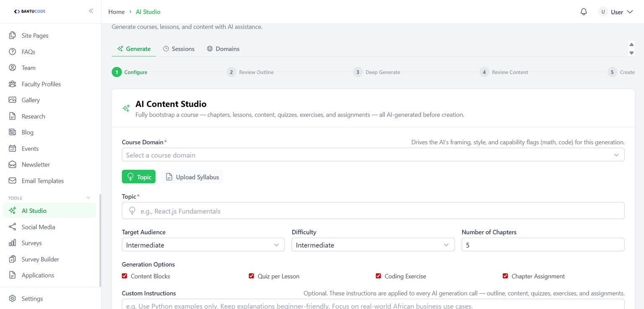Open notifications bell icon
This screenshot has width=644, height=309.
tap(584, 12)
